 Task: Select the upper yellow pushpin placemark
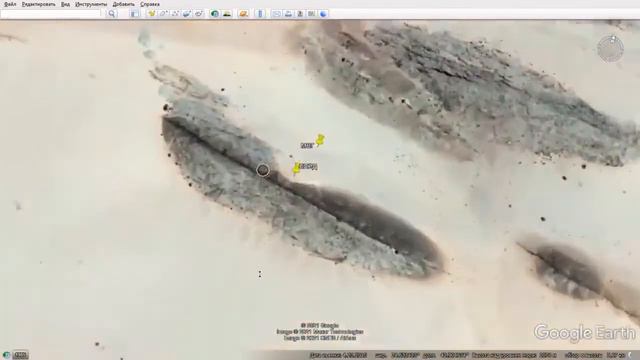[x=320, y=140]
